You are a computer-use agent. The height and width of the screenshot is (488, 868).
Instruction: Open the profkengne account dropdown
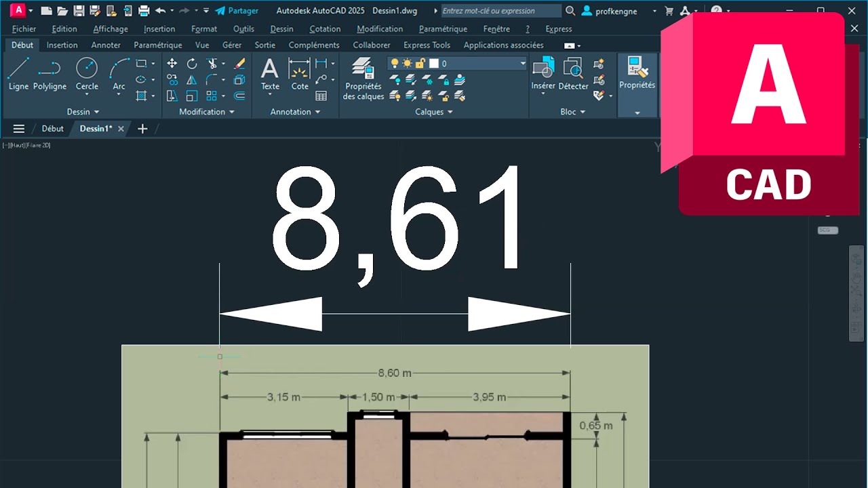point(655,11)
